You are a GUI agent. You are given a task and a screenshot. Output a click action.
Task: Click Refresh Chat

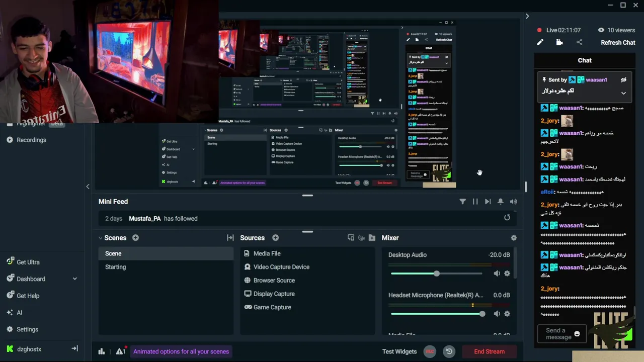pos(618,42)
